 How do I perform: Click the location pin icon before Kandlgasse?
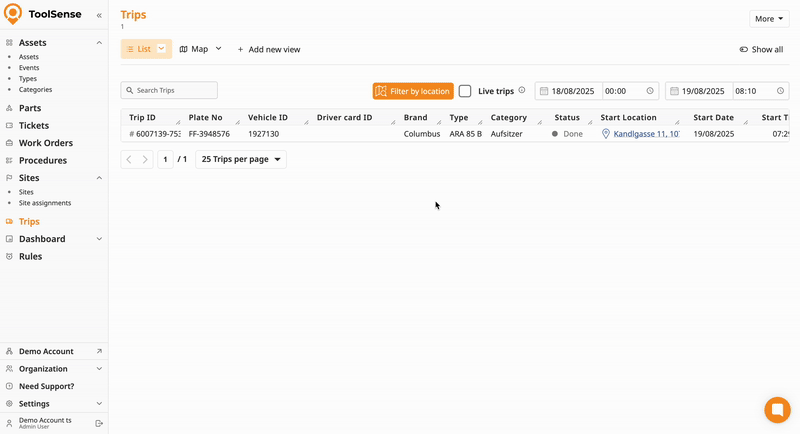606,134
